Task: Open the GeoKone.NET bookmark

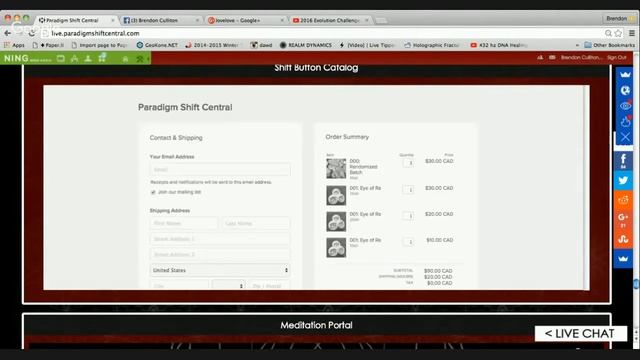Action: click(157, 45)
